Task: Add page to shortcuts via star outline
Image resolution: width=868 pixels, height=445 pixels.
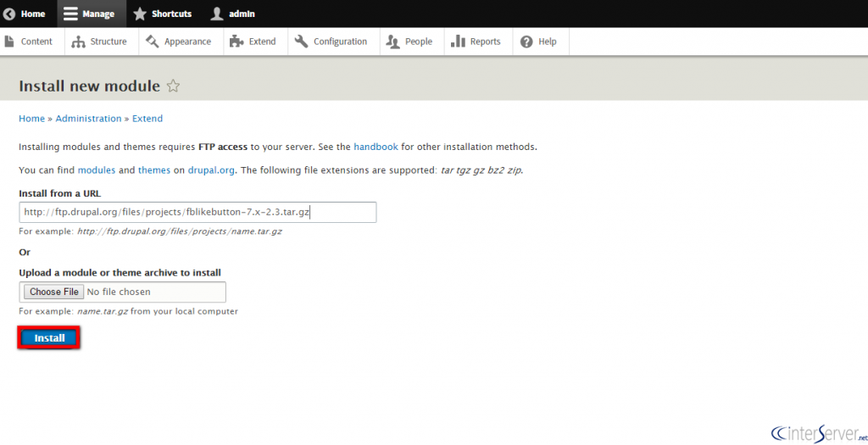Action: coord(173,86)
